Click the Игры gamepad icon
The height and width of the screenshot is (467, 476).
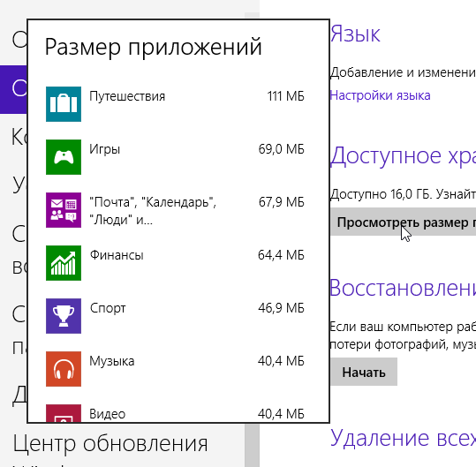click(64, 157)
